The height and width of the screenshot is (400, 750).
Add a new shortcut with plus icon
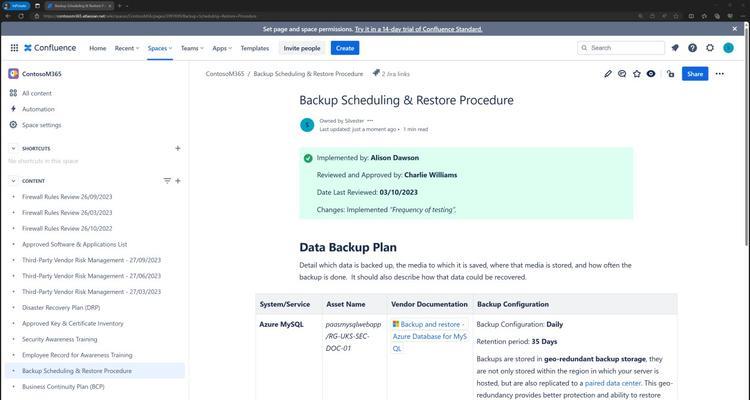177,148
